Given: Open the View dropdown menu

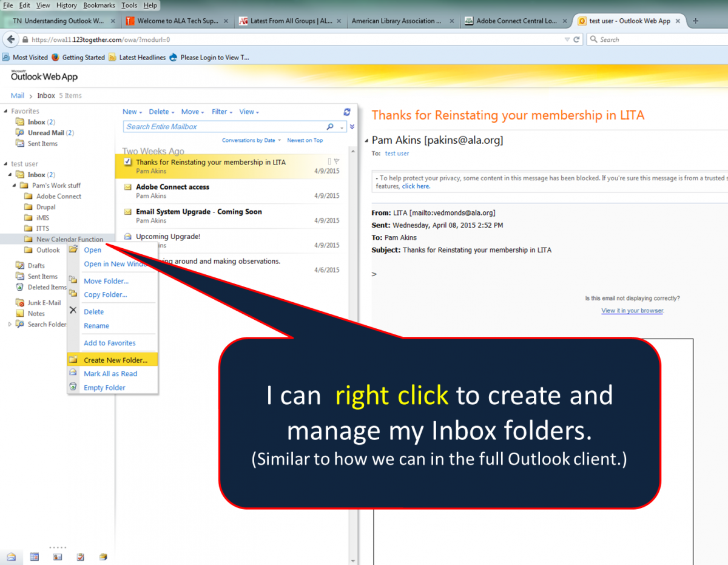Looking at the screenshot, I should (249, 112).
